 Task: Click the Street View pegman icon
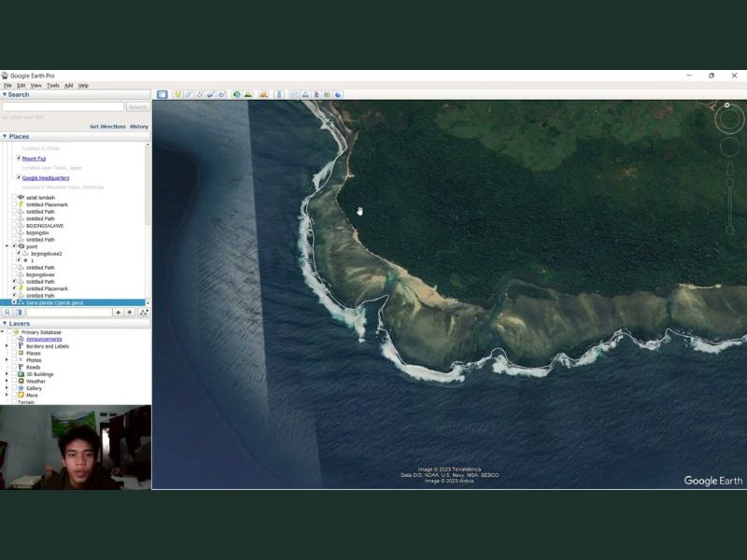729,169
